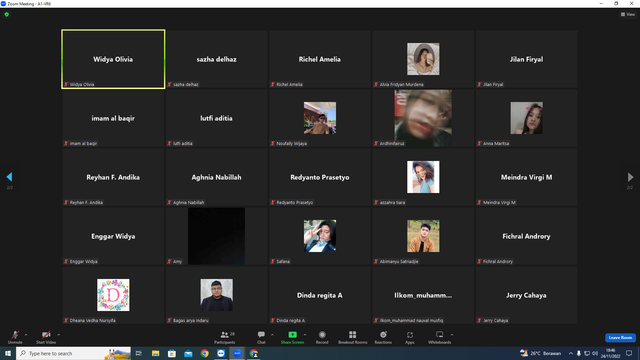The height and width of the screenshot is (360, 640).
Task: Select Bagas arya Indaru's profile picture
Action: 217,295
